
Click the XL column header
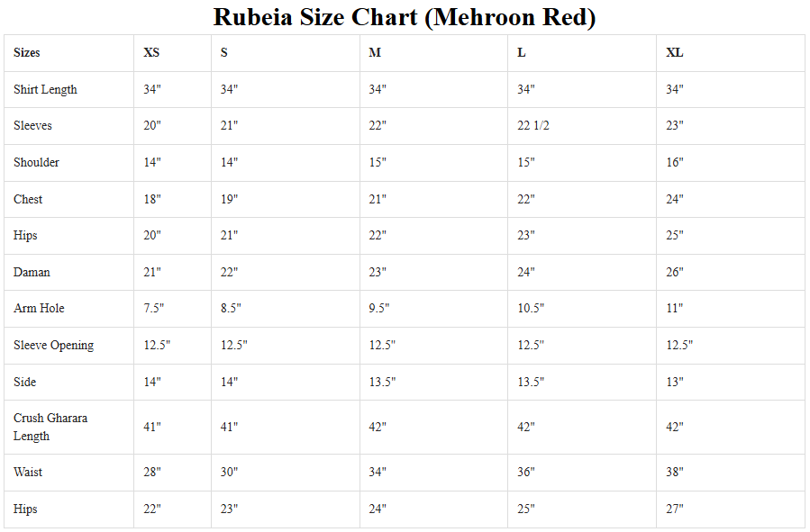coord(675,53)
